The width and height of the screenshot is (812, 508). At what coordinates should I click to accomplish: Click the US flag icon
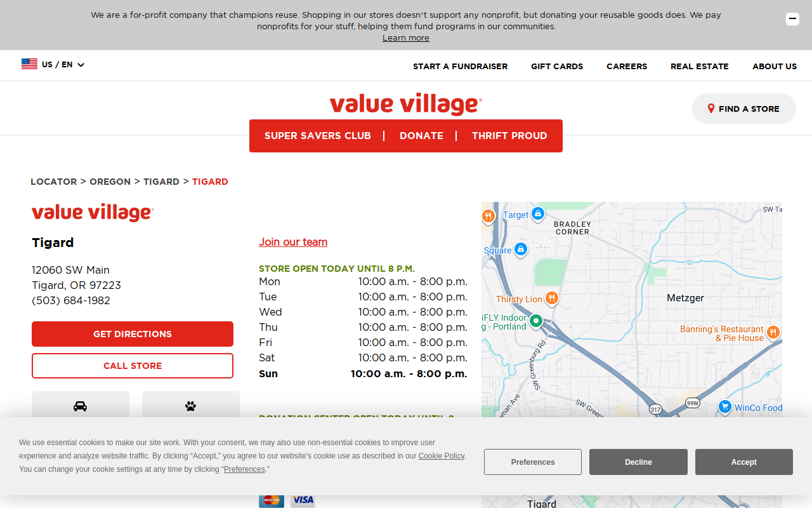coord(29,64)
